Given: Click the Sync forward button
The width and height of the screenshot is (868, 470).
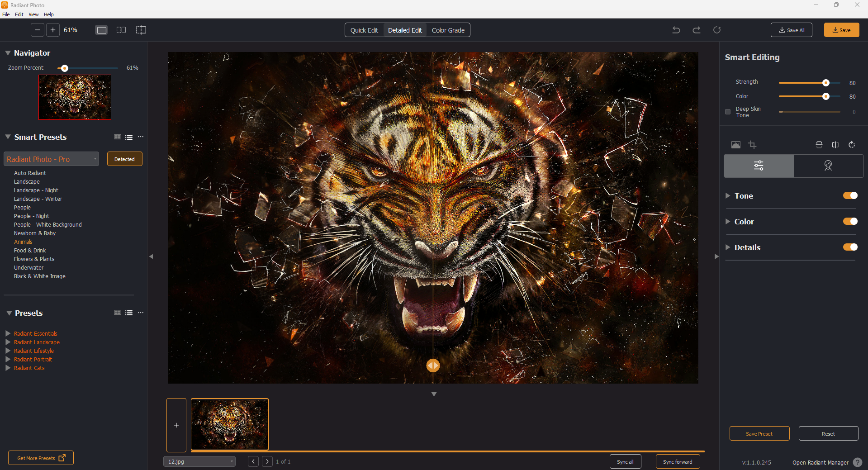Looking at the screenshot, I should [x=678, y=461].
